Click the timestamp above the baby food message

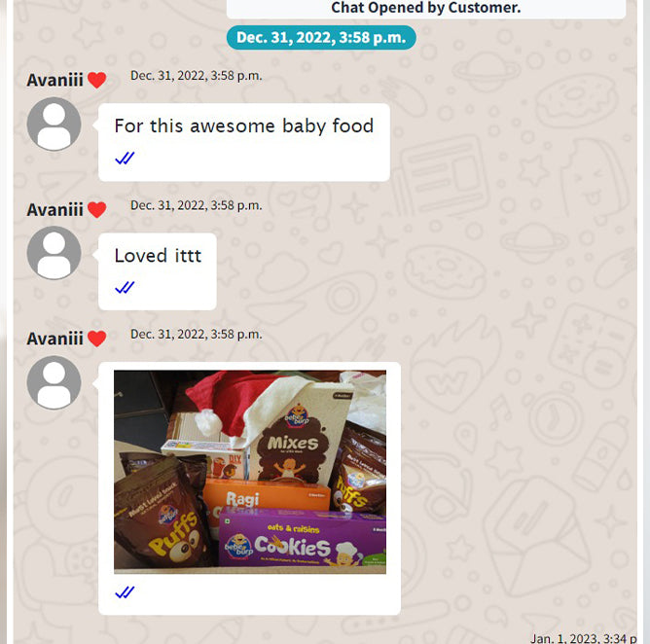pyautogui.click(x=197, y=76)
